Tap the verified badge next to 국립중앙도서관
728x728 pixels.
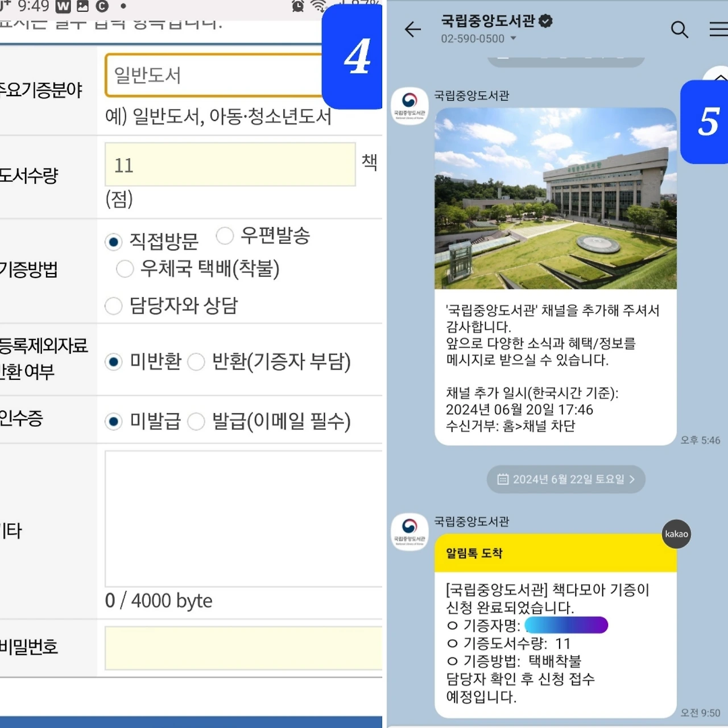tap(545, 21)
